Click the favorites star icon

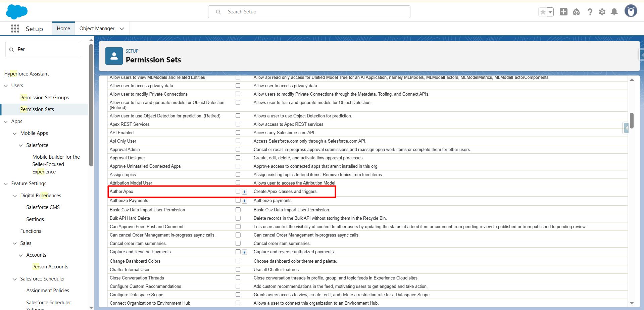click(543, 12)
